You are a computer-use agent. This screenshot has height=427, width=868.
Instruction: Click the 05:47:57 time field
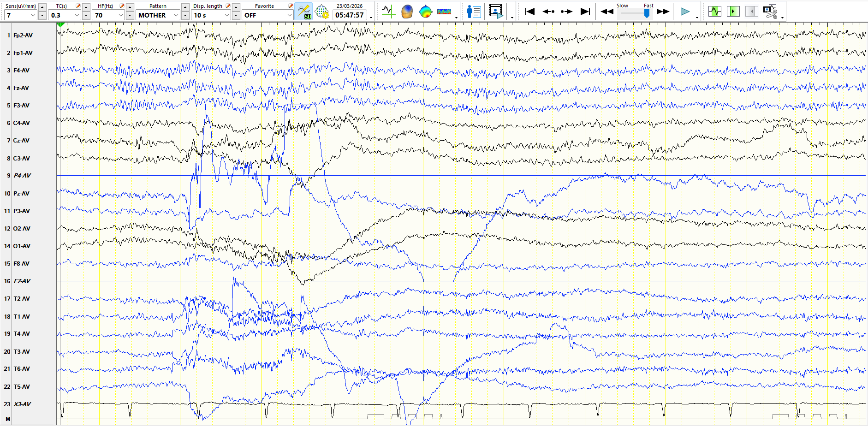pos(350,15)
